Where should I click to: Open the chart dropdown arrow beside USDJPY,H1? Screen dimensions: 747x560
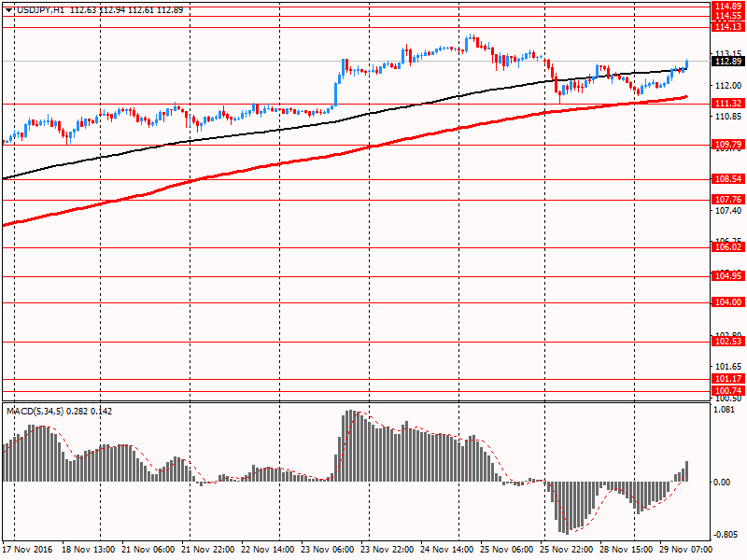[x=9, y=10]
